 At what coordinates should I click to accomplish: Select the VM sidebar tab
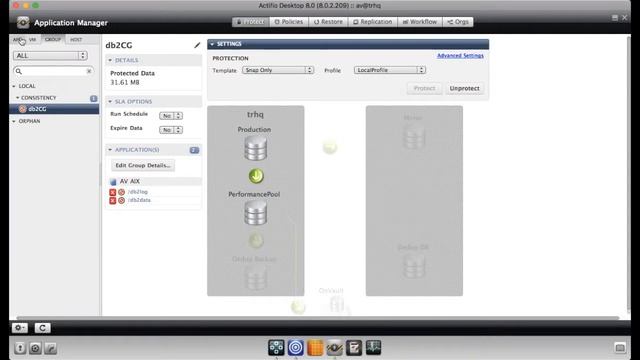(33, 40)
